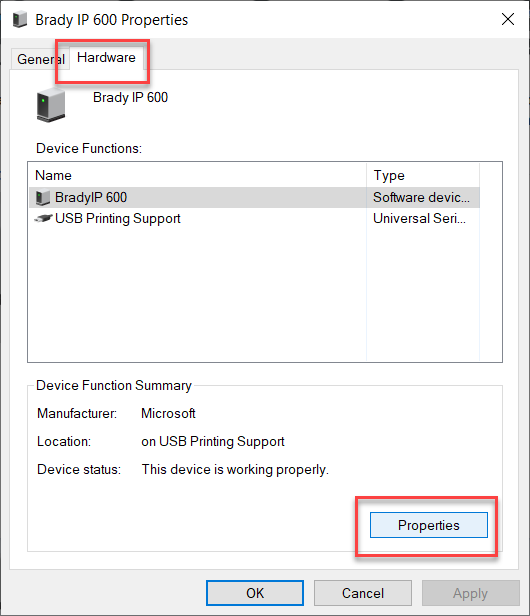The image size is (530, 616).
Task: Select the BradyIP 600 device function row
Action: (x=254, y=197)
